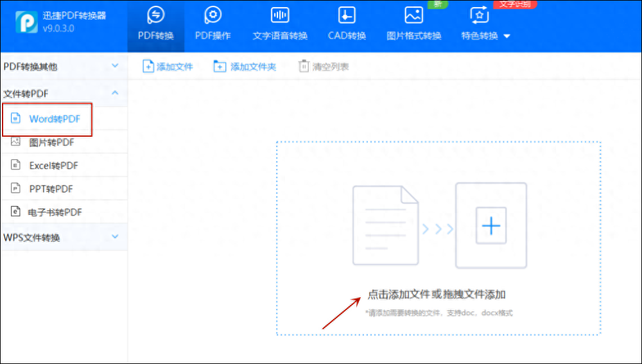
Task: Click the Word转PDF document icon
Action: pyautogui.click(x=15, y=118)
